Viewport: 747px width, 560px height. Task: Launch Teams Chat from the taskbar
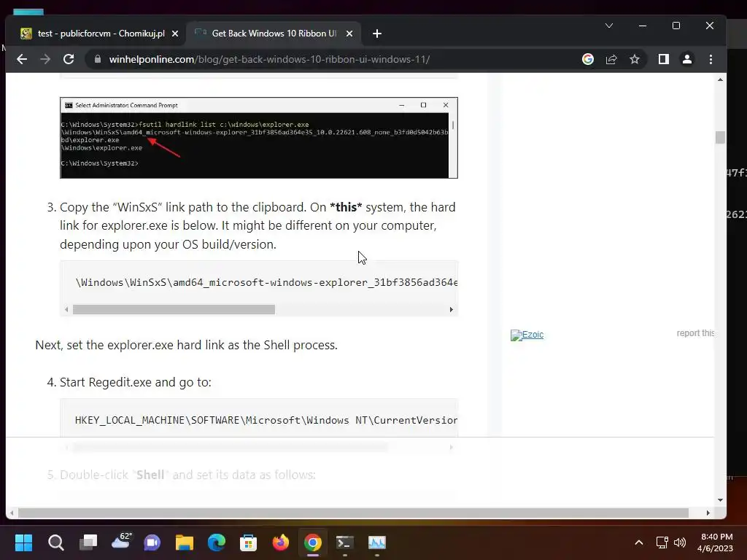point(152,542)
